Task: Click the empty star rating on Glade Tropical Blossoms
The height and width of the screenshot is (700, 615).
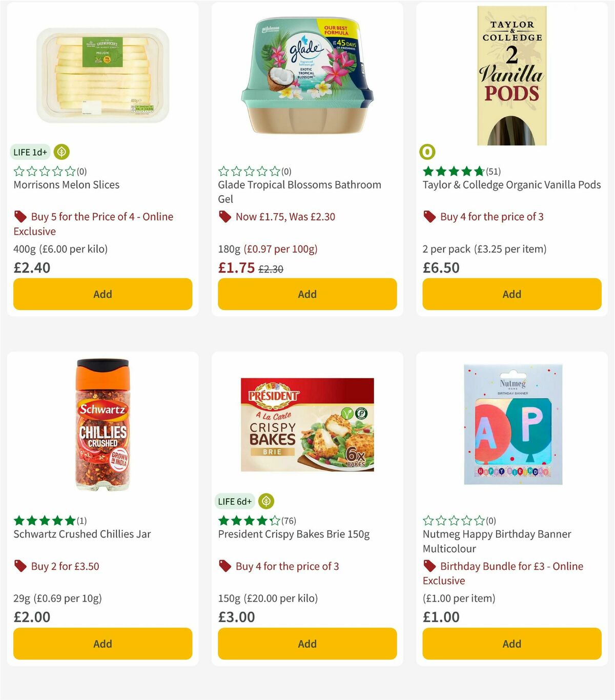Action: pos(249,171)
